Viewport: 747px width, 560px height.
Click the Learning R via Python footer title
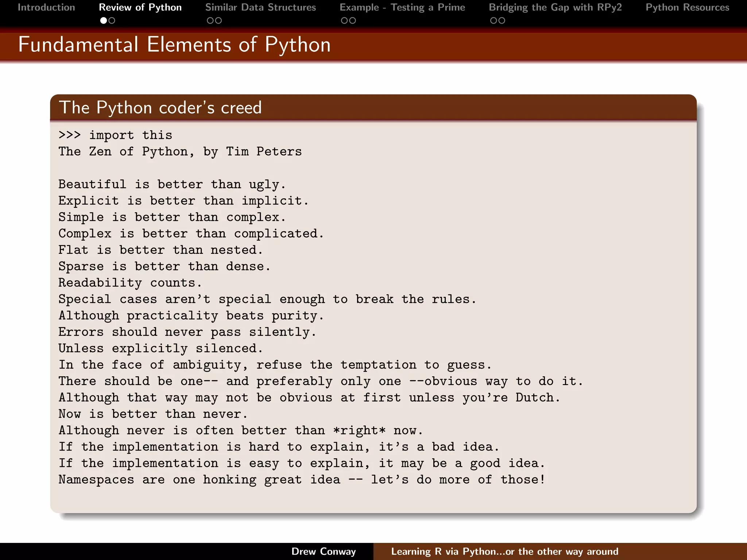[x=504, y=551]
